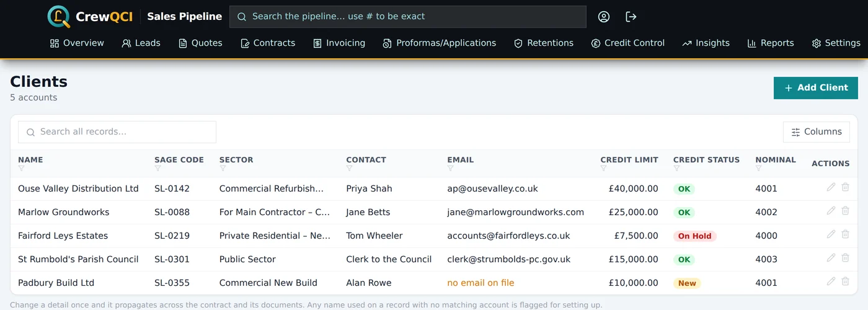The image size is (868, 310).
Task: Click the edit pencil for Ouse Valley Distribution
Action: [831, 187]
